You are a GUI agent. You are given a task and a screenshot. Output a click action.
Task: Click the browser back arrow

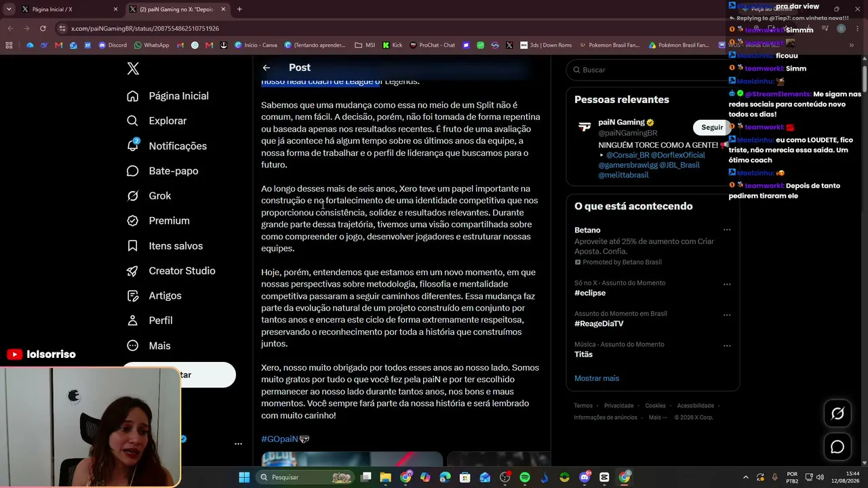coord(10,28)
